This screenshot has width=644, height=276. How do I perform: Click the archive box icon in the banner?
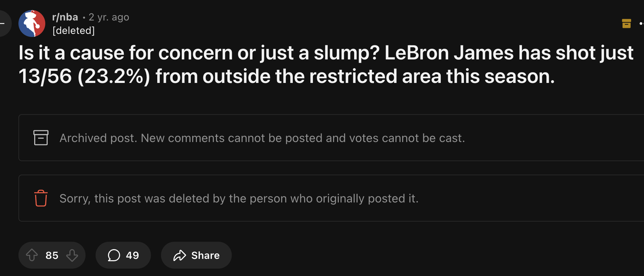click(41, 138)
